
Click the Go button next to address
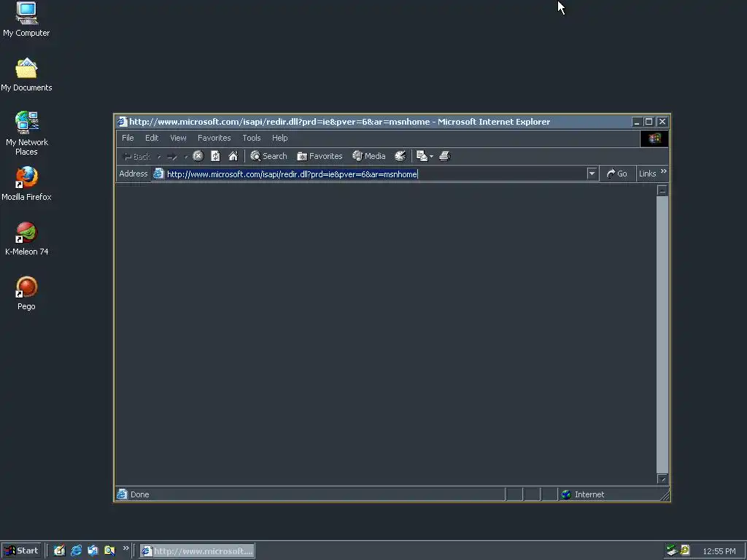click(x=617, y=174)
